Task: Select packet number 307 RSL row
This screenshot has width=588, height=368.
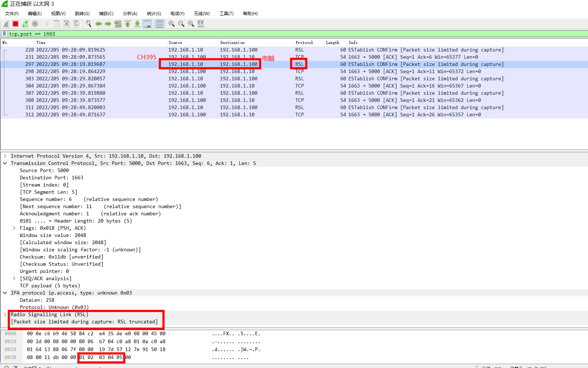Action: click(294, 93)
